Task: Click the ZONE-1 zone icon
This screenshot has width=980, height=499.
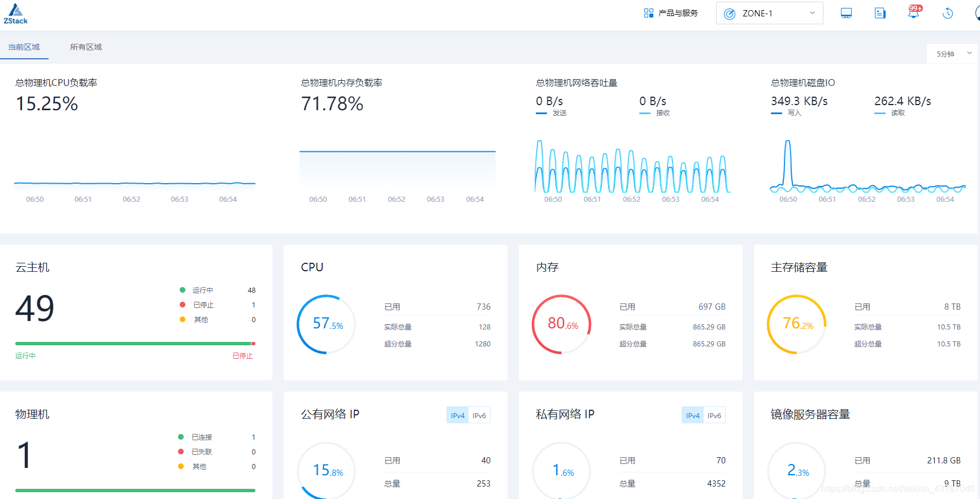Action: pos(730,14)
